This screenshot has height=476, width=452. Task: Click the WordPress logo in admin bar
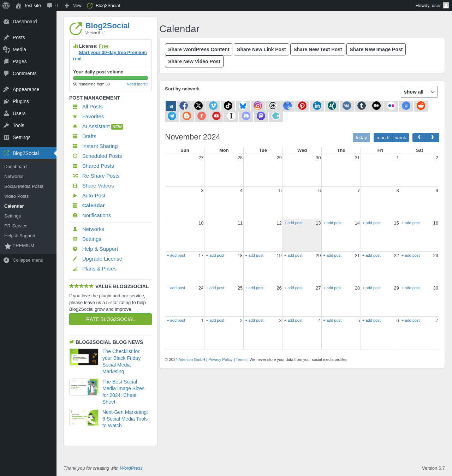[6, 6]
